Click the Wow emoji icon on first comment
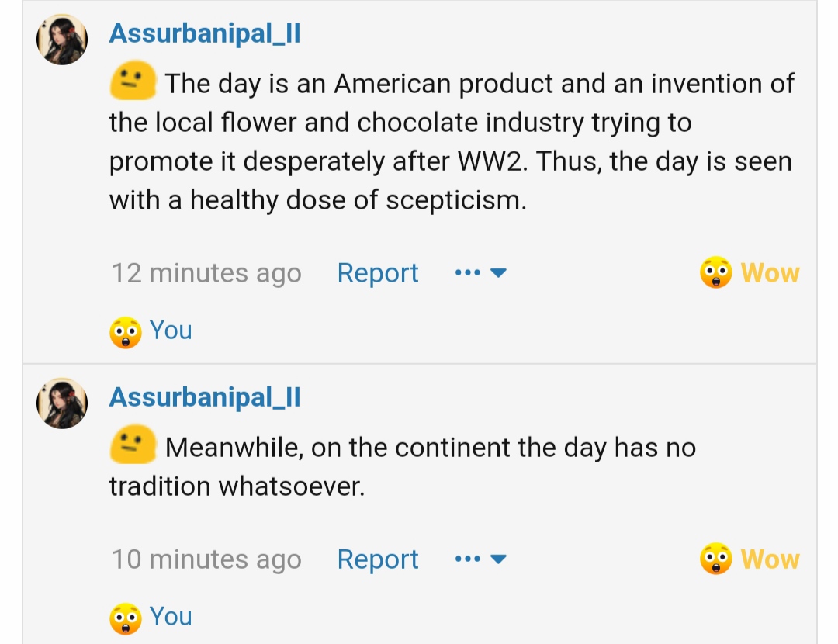The image size is (838, 644). point(715,273)
